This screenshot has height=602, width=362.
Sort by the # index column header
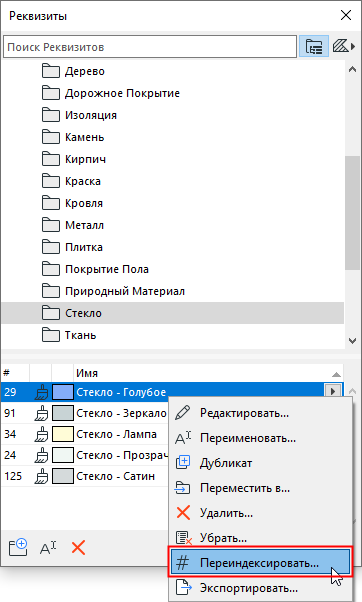(x=15, y=373)
